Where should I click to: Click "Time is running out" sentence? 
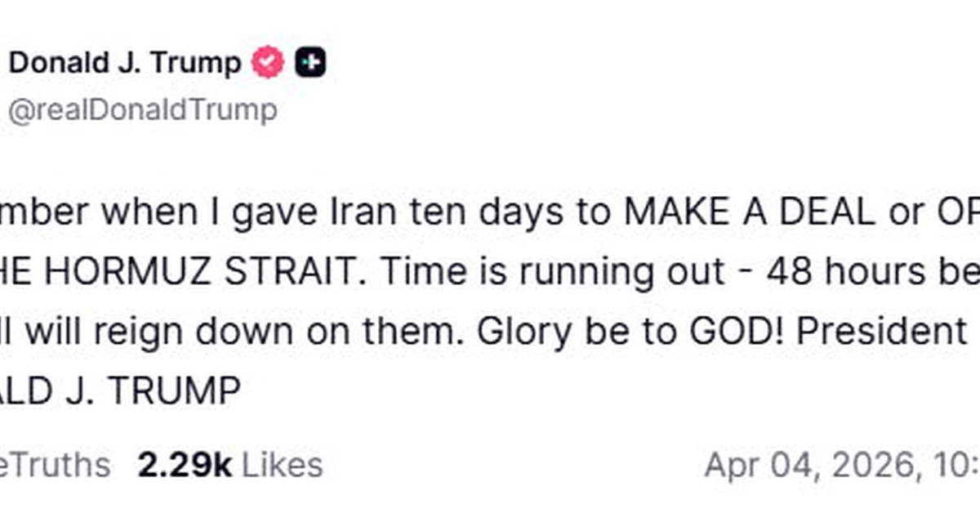coord(552,272)
